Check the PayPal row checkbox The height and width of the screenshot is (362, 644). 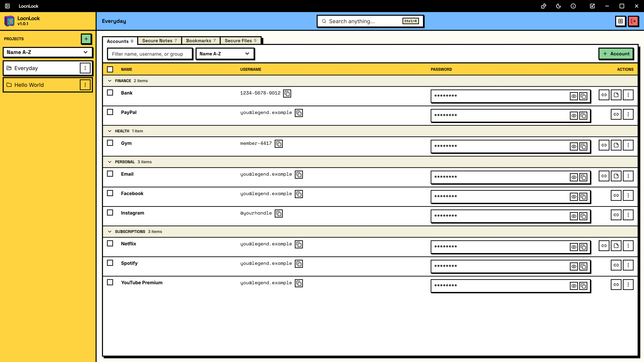click(x=110, y=112)
